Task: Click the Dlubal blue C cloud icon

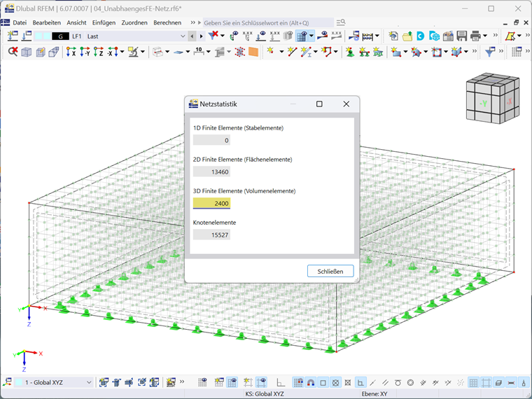Action: (421, 36)
